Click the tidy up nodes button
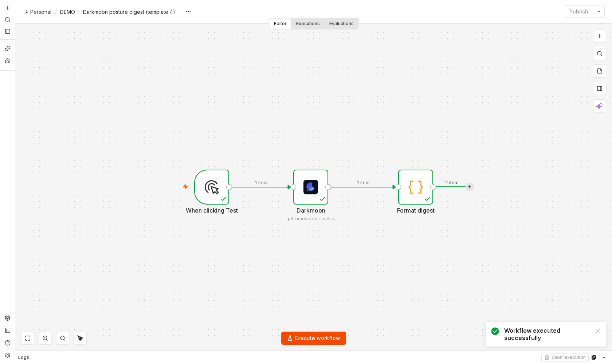The image size is (612, 364). (80, 338)
